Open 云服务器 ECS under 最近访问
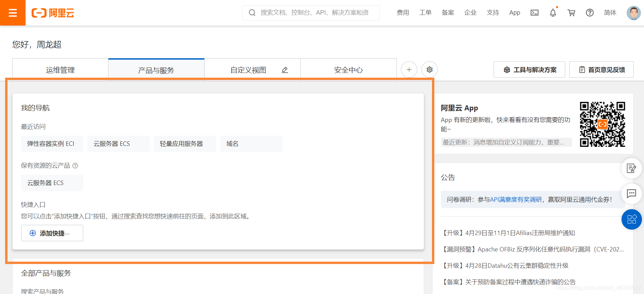Image resolution: width=644 pixels, height=294 pixels. [118, 144]
